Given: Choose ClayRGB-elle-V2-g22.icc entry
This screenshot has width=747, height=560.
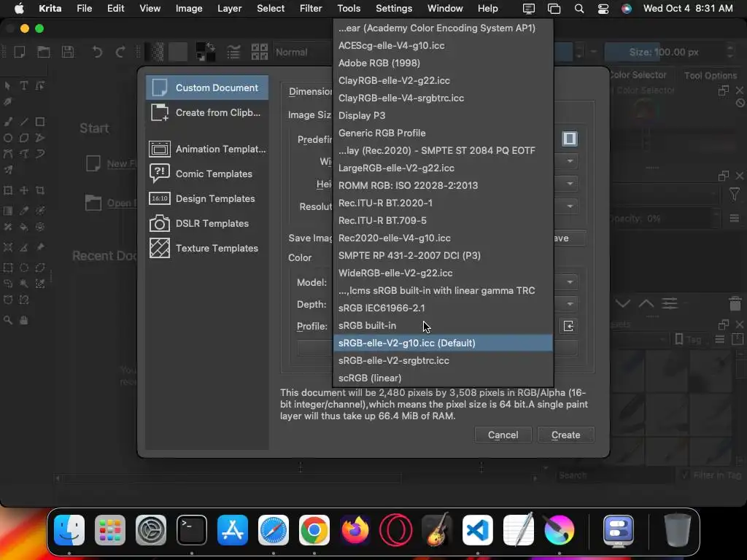Looking at the screenshot, I should [443, 80].
